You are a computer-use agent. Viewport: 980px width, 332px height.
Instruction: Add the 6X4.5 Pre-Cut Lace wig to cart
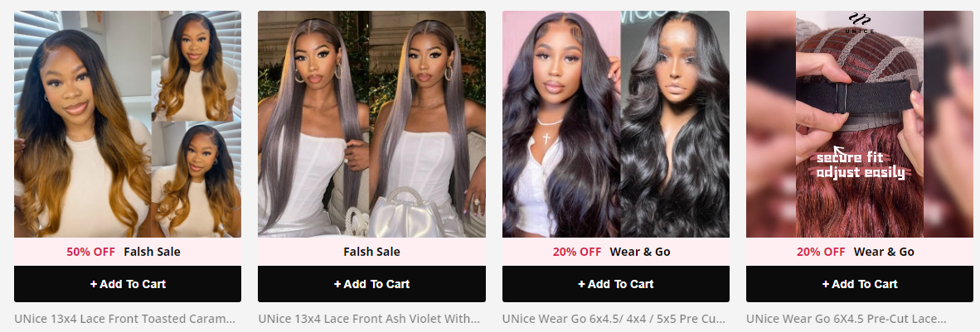860,284
